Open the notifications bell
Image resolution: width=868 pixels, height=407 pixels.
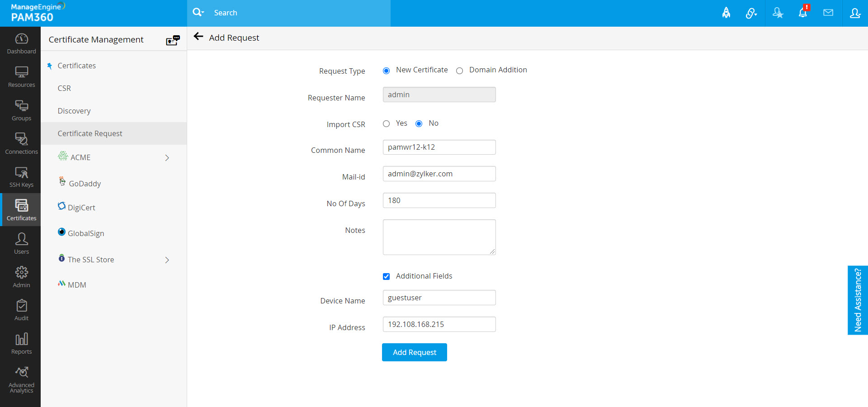coord(803,12)
